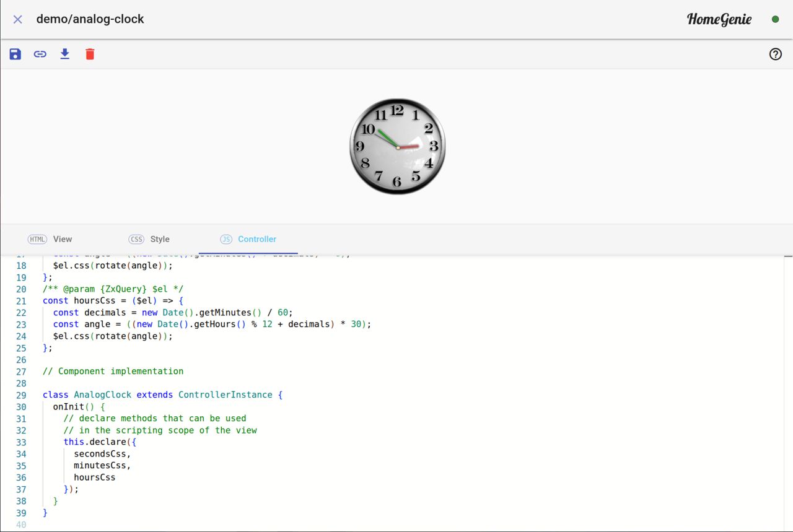Delete the component with the red trash icon

pos(90,54)
